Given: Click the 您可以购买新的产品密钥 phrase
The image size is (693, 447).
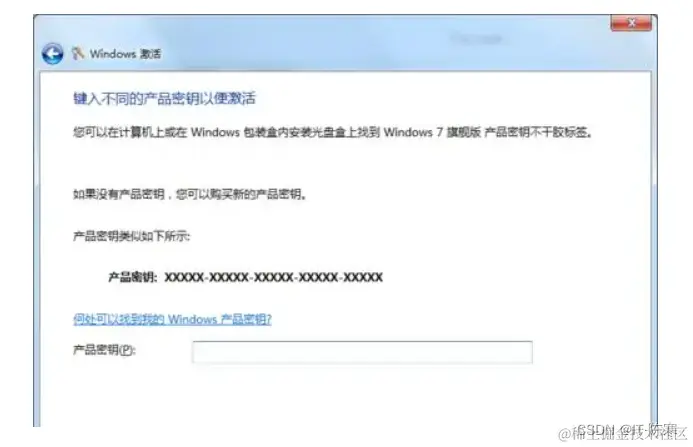Looking at the screenshot, I should 241,194.
